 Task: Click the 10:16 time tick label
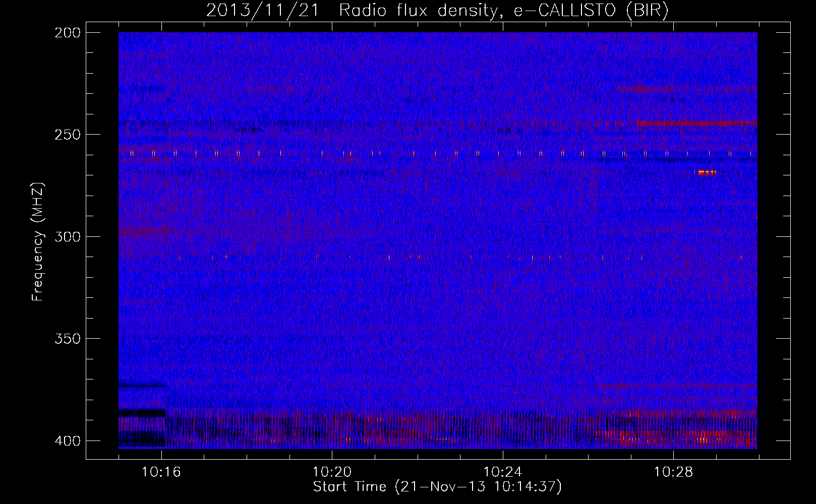point(161,472)
